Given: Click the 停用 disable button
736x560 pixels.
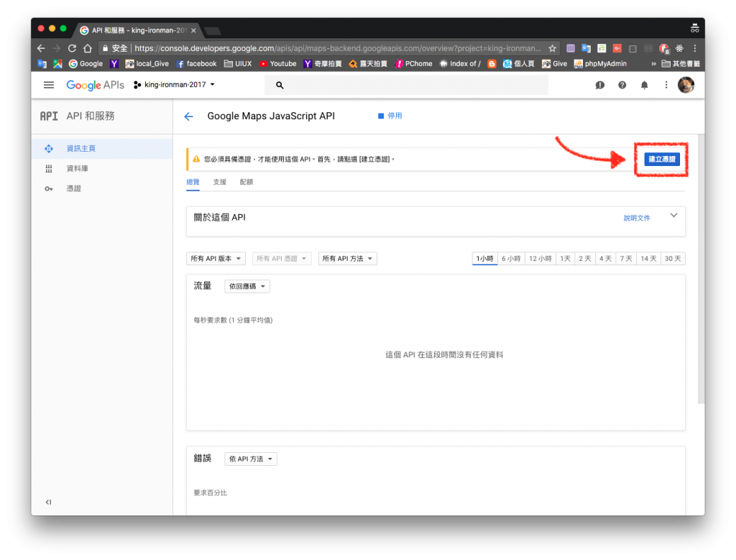Looking at the screenshot, I should pyautogui.click(x=390, y=116).
